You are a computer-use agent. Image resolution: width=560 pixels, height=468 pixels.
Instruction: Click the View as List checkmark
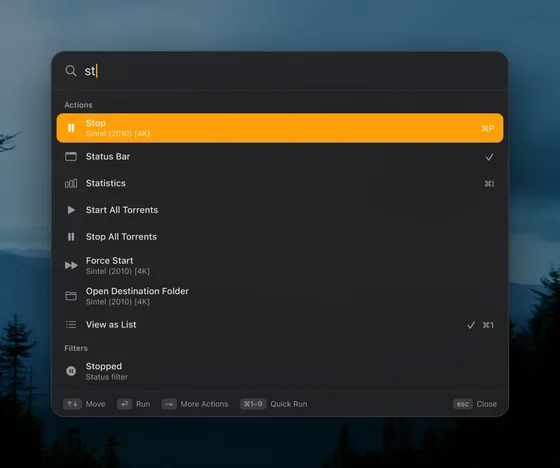click(471, 325)
